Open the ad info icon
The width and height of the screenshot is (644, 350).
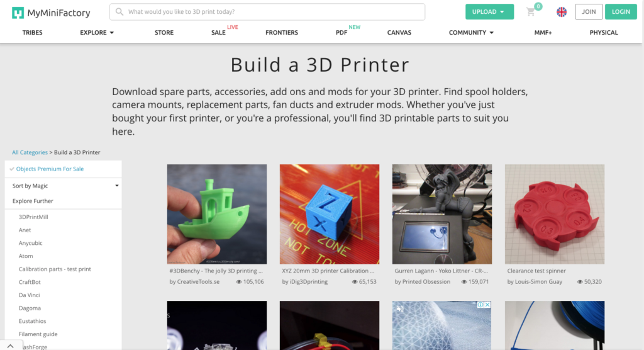coord(480,305)
